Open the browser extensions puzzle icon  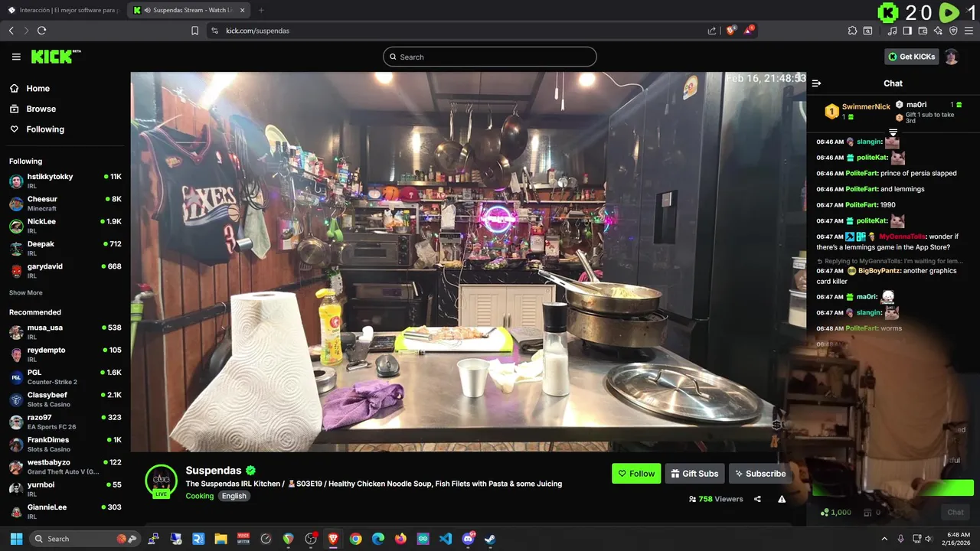[852, 31]
